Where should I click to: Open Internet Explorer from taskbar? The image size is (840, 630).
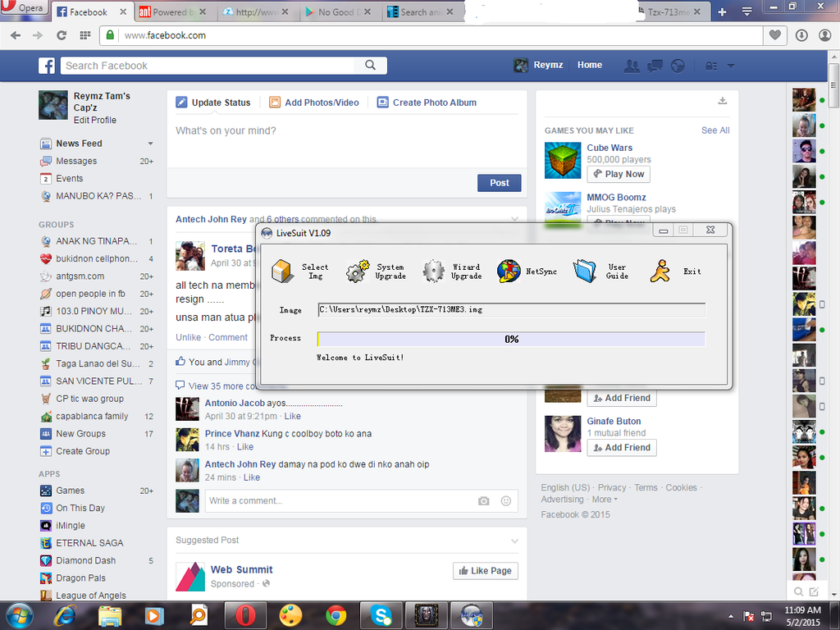pos(65,615)
